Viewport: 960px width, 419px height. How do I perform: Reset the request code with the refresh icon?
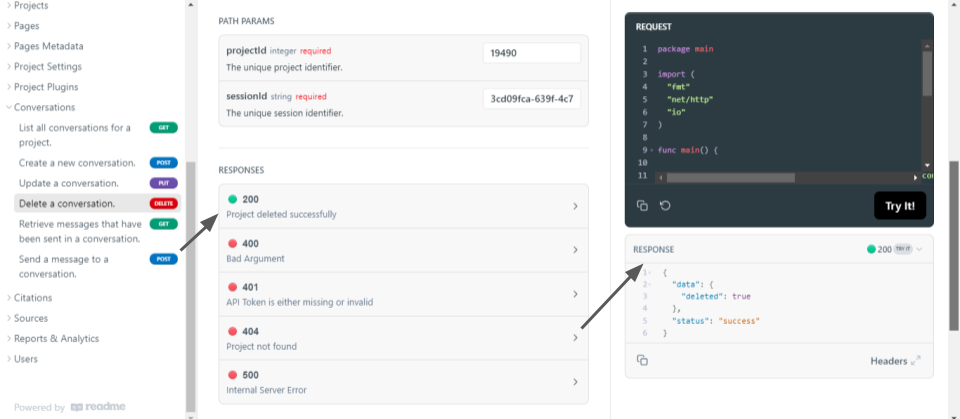pos(665,206)
